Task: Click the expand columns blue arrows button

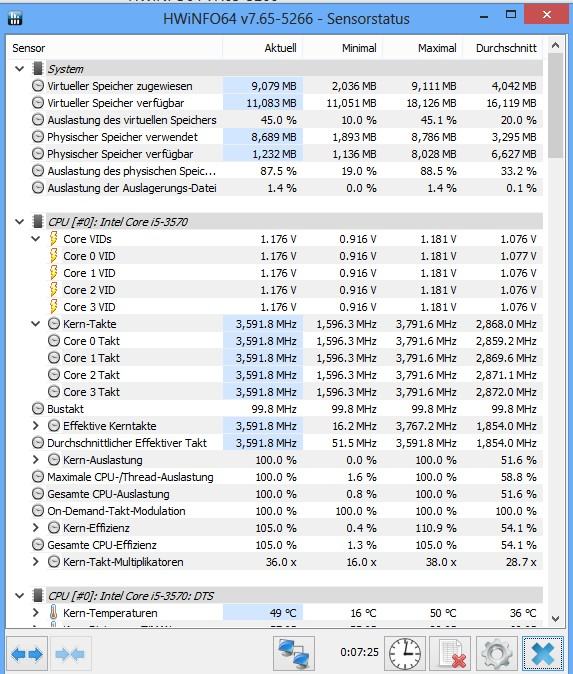Action: [27, 654]
